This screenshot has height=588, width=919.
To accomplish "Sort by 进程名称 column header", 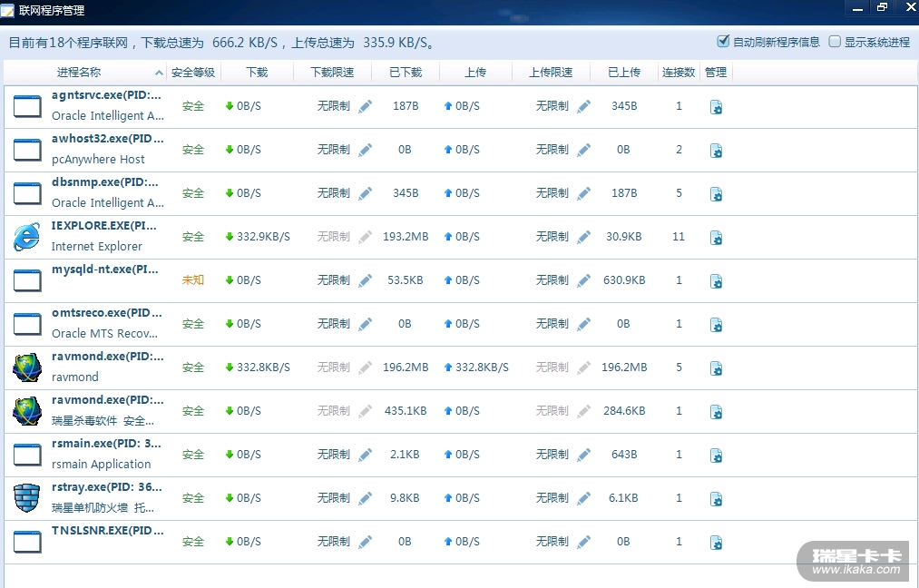I will tap(79, 73).
